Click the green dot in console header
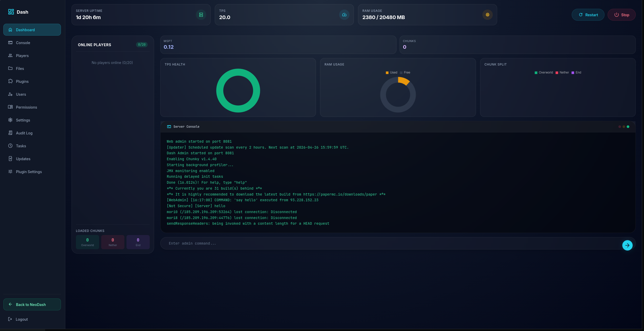644x331 pixels. point(628,127)
